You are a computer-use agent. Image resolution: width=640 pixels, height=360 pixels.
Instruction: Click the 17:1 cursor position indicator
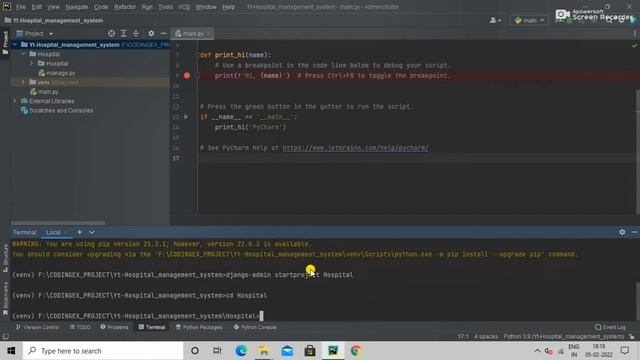click(463, 337)
